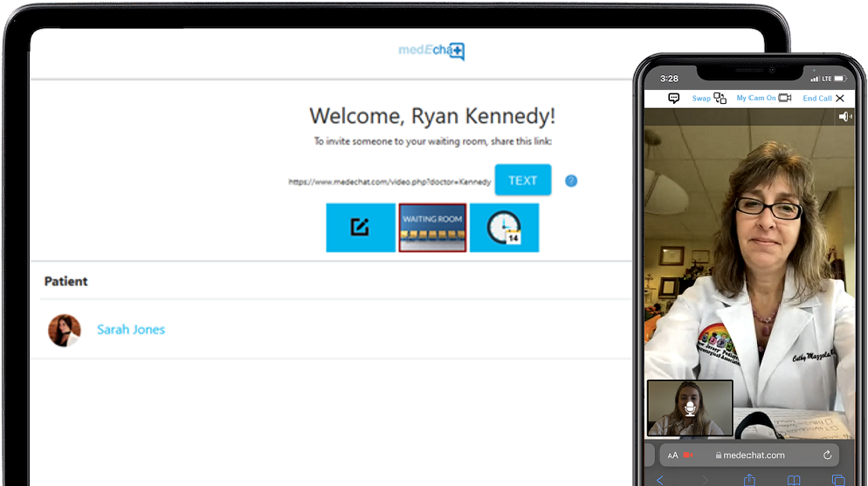Click the waiting room invite URL
The height and width of the screenshot is (486, 868).
389,182
